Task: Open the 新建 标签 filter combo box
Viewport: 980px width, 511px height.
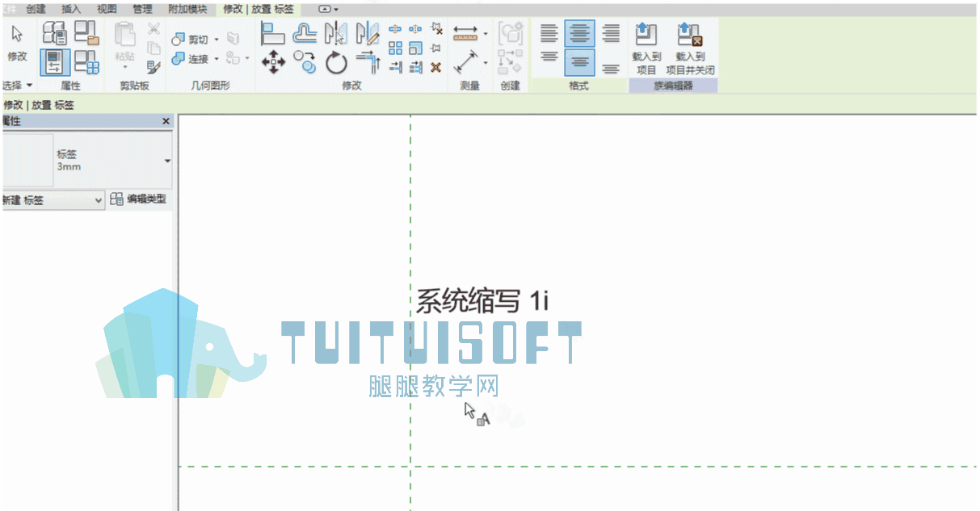Action: tap(53, 200)
